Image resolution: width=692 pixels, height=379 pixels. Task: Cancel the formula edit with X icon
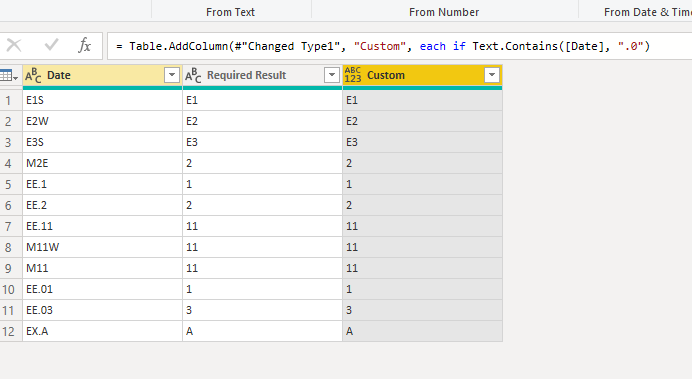(14, 45)
